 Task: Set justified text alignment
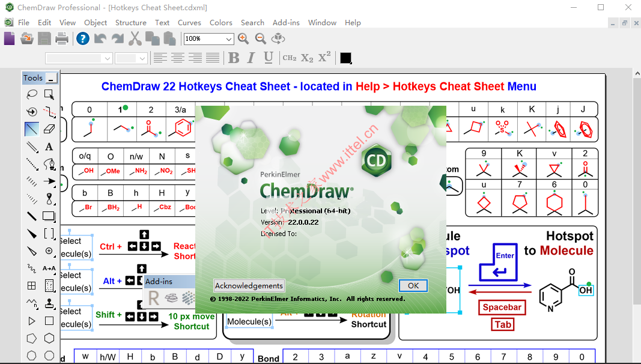point(213,58)
